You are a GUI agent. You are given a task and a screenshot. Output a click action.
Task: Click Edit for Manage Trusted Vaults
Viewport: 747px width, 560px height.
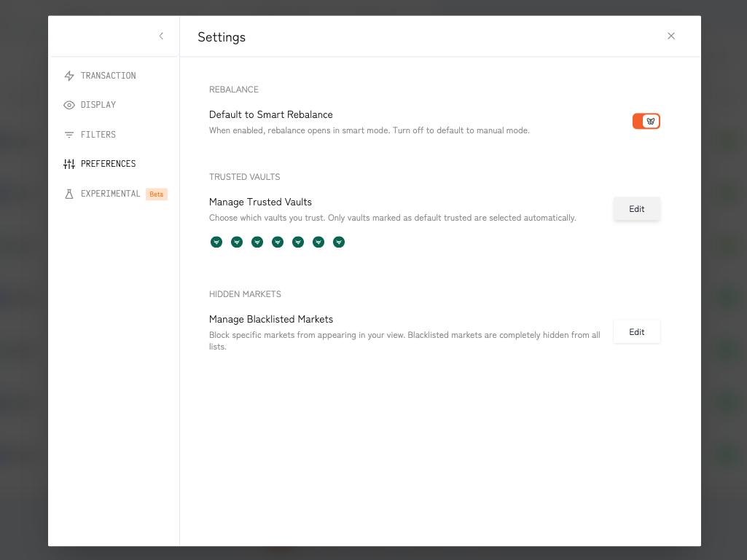[x=636, y=209]
